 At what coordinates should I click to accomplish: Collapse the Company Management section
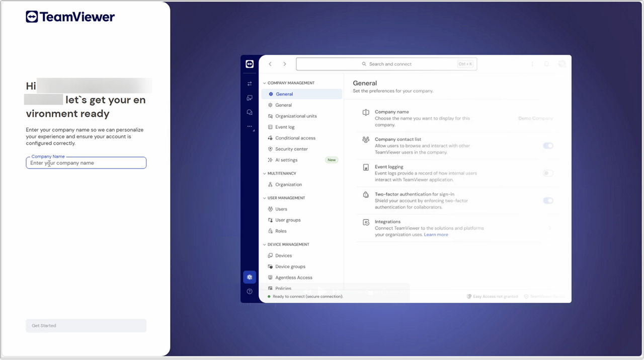pos(265,83)
